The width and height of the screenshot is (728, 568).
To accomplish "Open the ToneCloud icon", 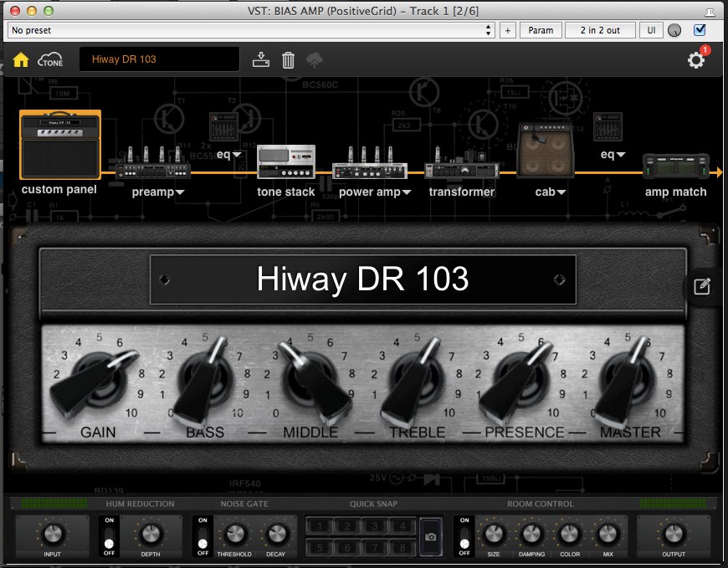I will click(x=52, y=59).
